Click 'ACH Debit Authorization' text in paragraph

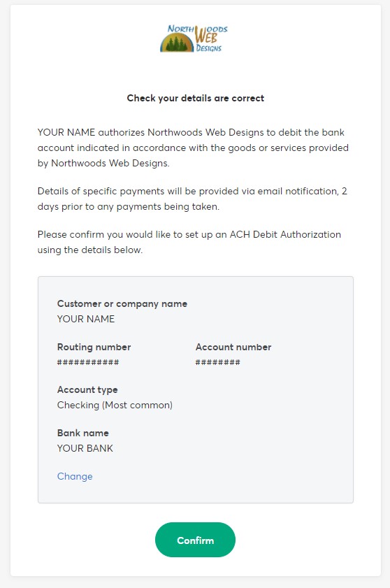285,234
